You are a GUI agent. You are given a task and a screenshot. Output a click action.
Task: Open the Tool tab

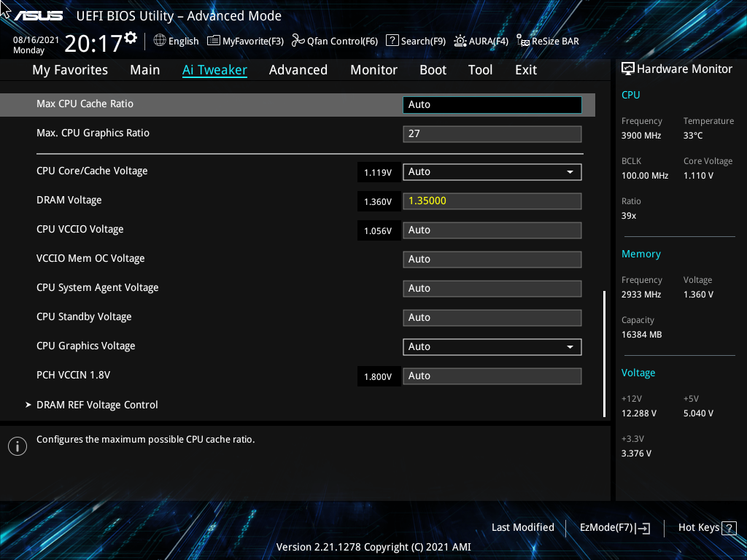pyautogui.click(x=480, y=70)
